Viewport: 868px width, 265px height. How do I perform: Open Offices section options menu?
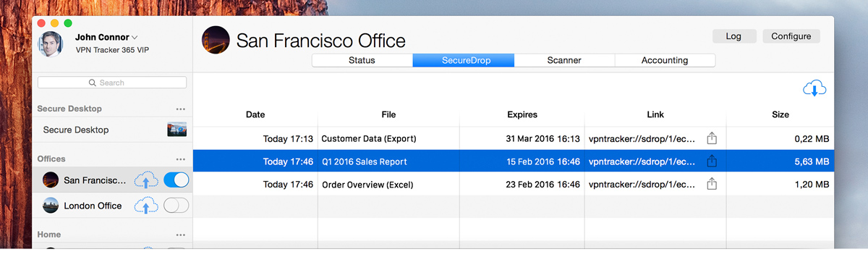click(x=181, y=159)
